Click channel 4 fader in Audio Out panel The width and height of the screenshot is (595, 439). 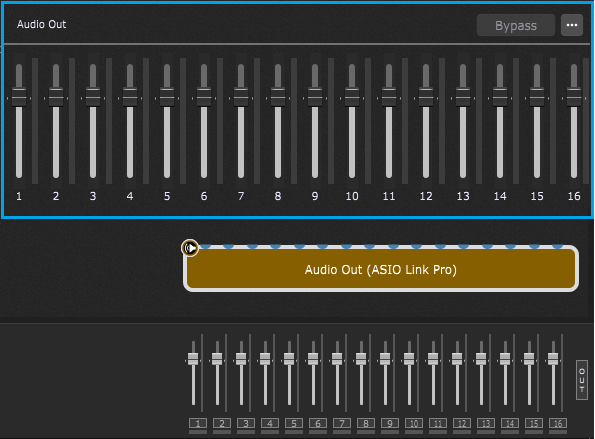click(x=130, y=97)
